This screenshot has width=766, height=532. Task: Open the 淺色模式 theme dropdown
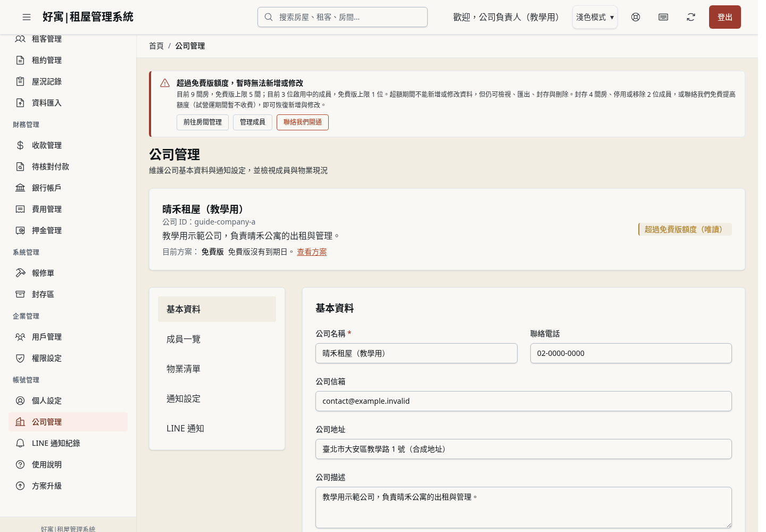[x=595, y=17]
